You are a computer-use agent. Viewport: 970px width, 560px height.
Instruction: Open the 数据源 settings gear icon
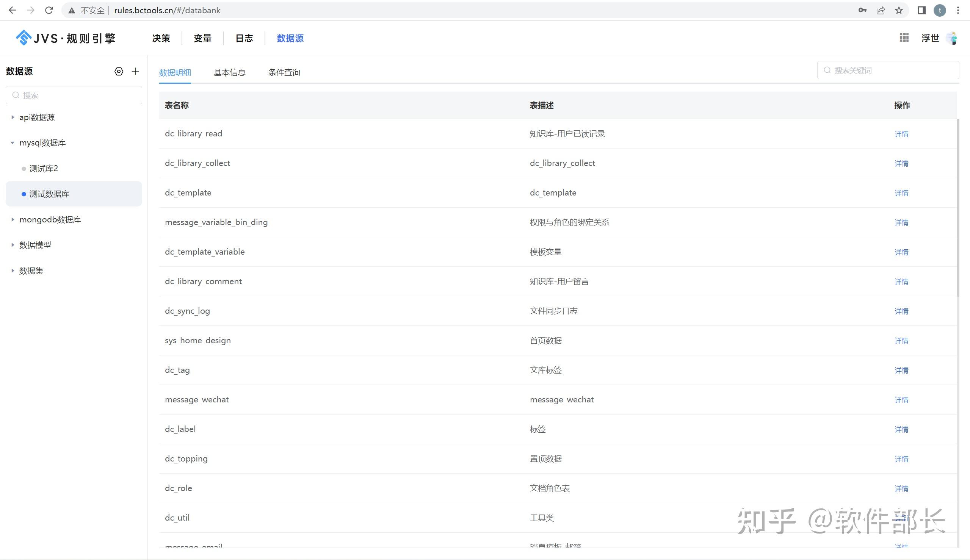pyautogui.click(x=119, y=71)
